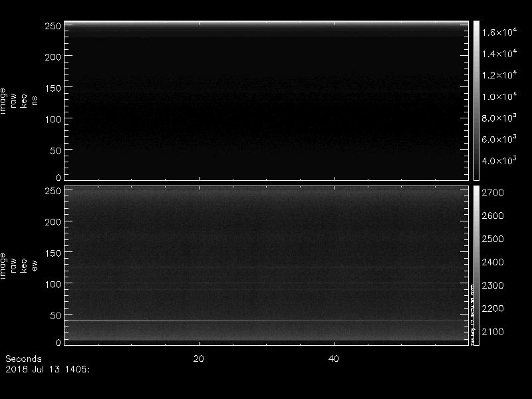Click the '40' seconds x-axis label
The width and height of the screenshot is (532, 399).
(x=334, y=358)
